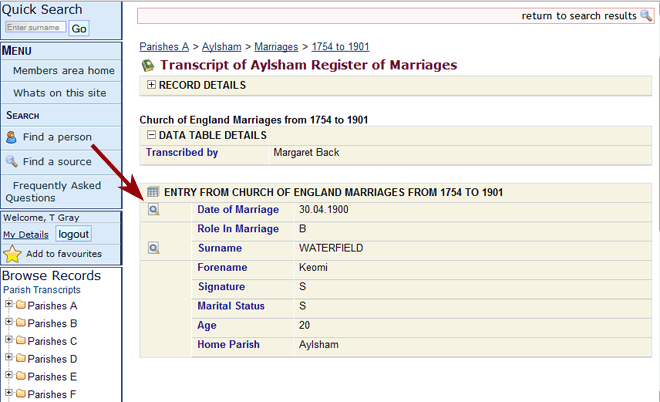Click the Home Parish field label
Screen dimensions: 660x402
229,344
